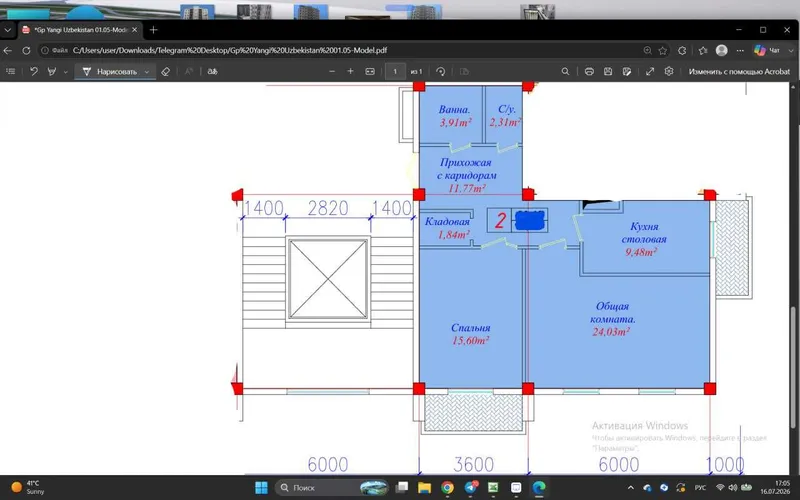Open the clock and date 17:05
The image size is (800, 500).
click(x=775, y=487)
